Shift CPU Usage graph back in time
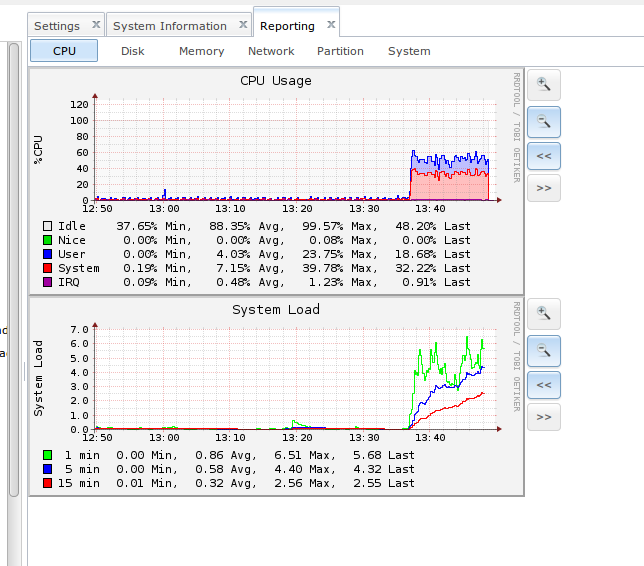The image size is (644, 566). 543,156
